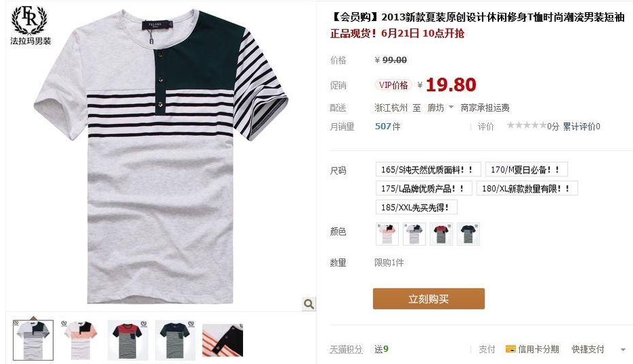This screenshot has width=633, height=364.
Task: Click the credit card installment icon
Action: tap(510, 349)
